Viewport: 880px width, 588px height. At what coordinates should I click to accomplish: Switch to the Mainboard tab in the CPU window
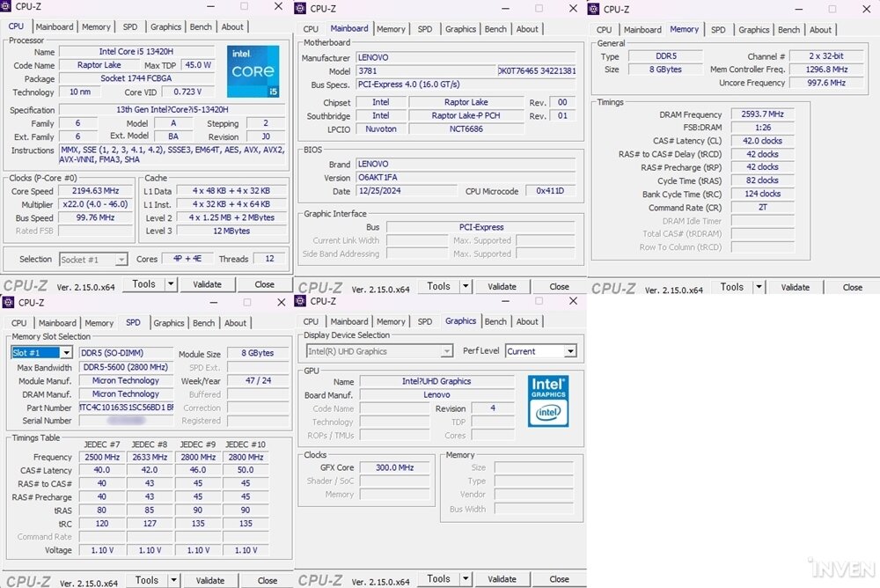click(x=55, y=27)
